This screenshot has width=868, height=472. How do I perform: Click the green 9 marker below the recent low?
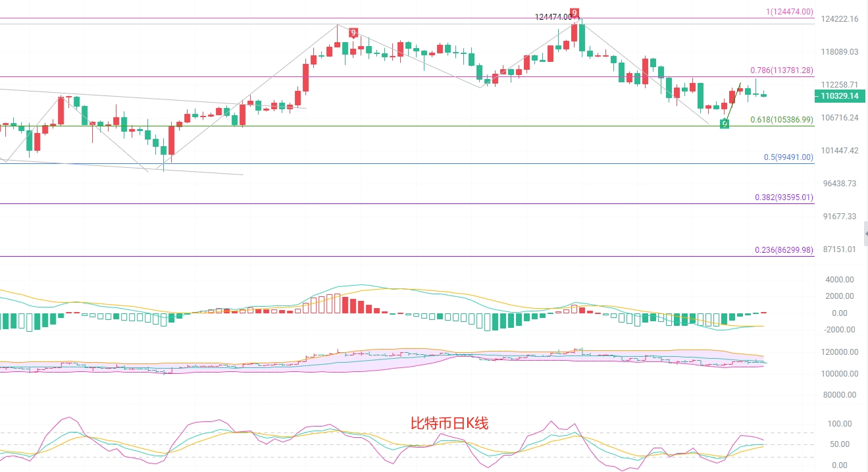click(724, 123)
